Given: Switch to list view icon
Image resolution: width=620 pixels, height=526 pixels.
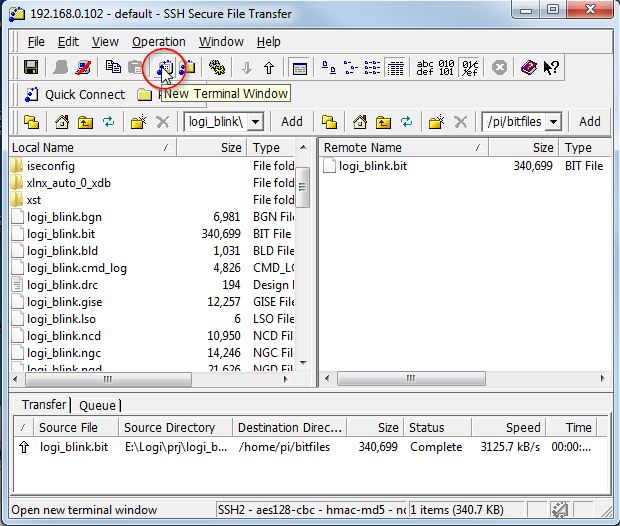Looking at the screenshot, I should pos(372,68).
